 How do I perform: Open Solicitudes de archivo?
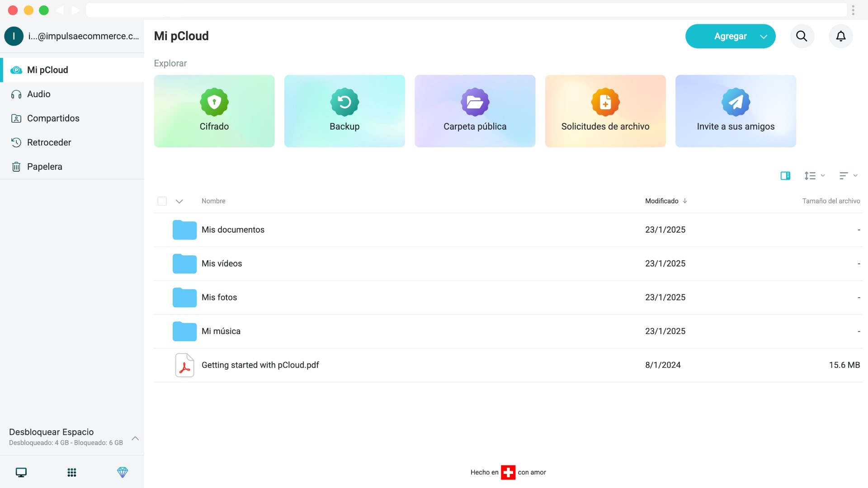(605, 111)
